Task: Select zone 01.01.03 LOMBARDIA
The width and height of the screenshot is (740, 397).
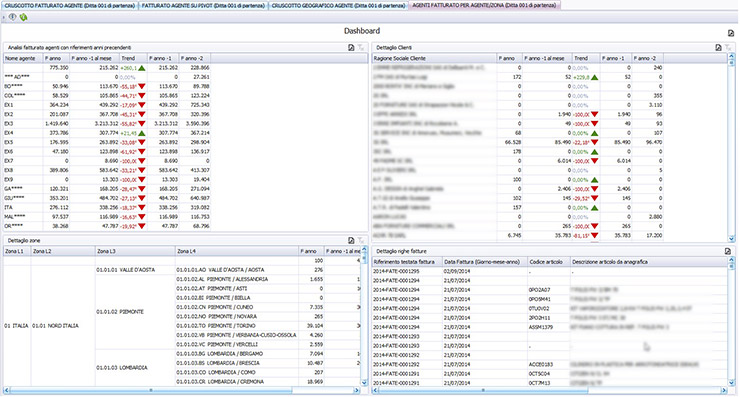Action: pos(135,368)
